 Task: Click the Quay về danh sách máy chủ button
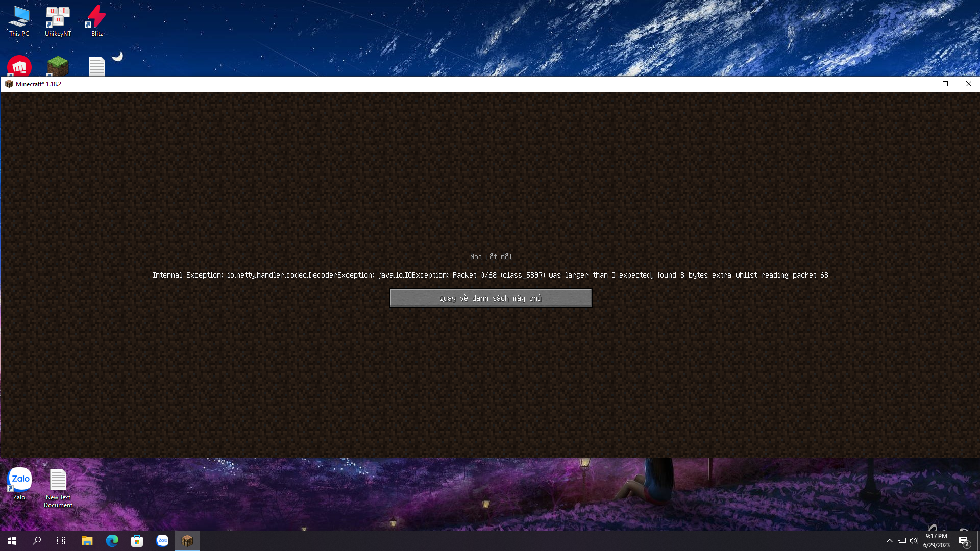(x=491, y=298)
